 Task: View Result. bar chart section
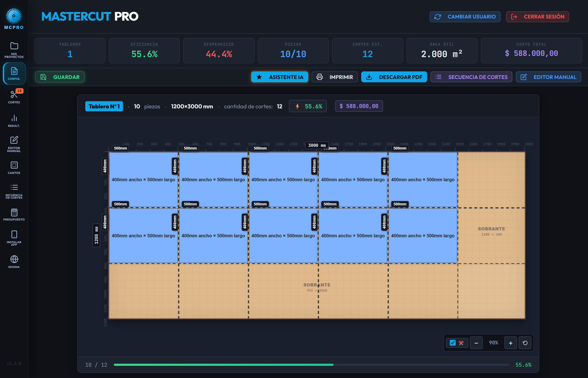(x=14, y=121)
